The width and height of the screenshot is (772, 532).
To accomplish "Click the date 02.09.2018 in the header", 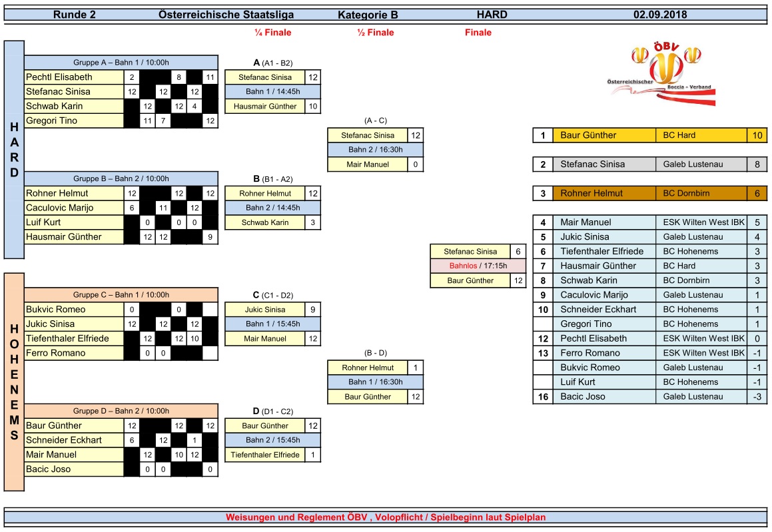I will click(x=660, y=15).
